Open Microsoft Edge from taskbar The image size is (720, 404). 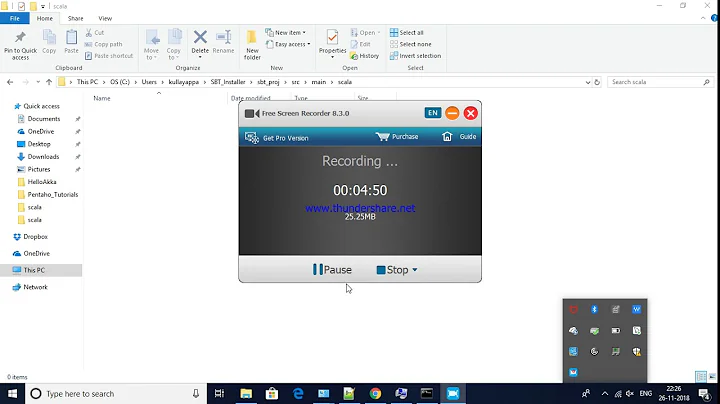298,394
